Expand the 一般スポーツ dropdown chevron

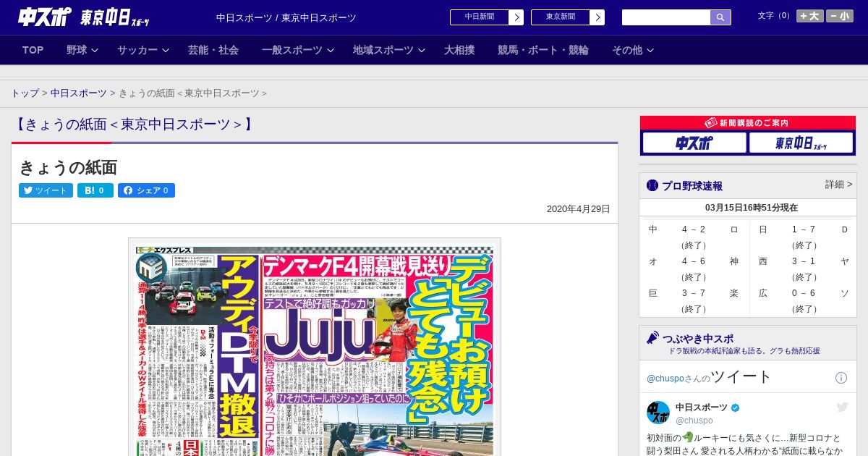[331, 50]
